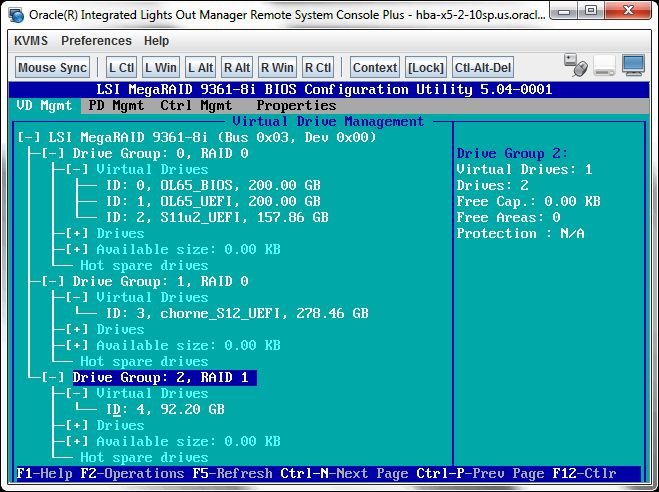The width and height of the screenshot is (659, 492).
Task: Select Hot spare drives under Drive Group 1
Action: pyautogui.click(x=144, y=361)
